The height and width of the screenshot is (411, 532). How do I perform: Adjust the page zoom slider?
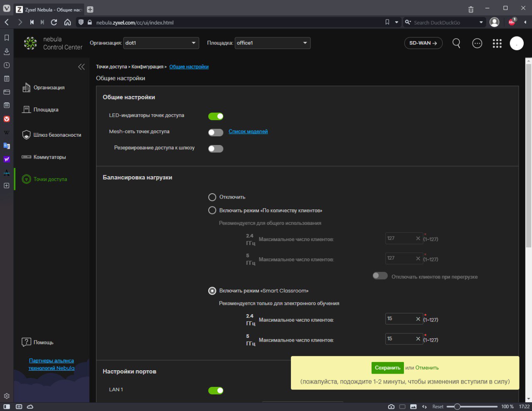tap(457, 406)
